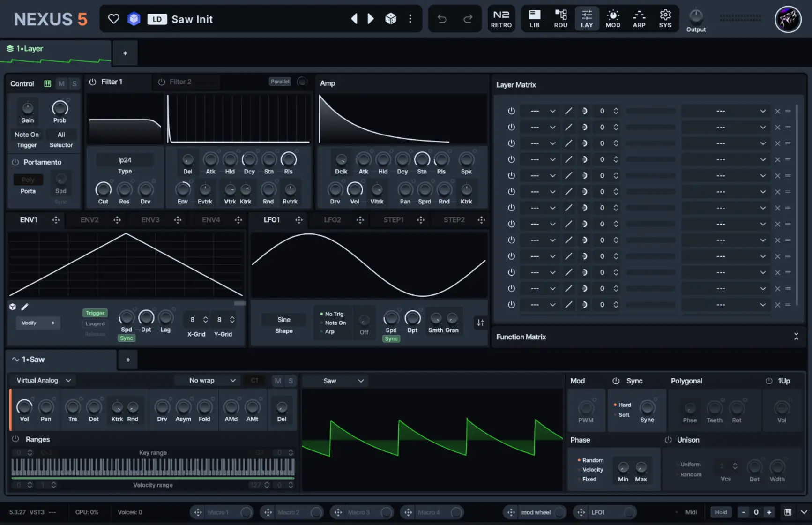Open the ROU routing page
The image size is (812, 525).
(x=560, y=18)
